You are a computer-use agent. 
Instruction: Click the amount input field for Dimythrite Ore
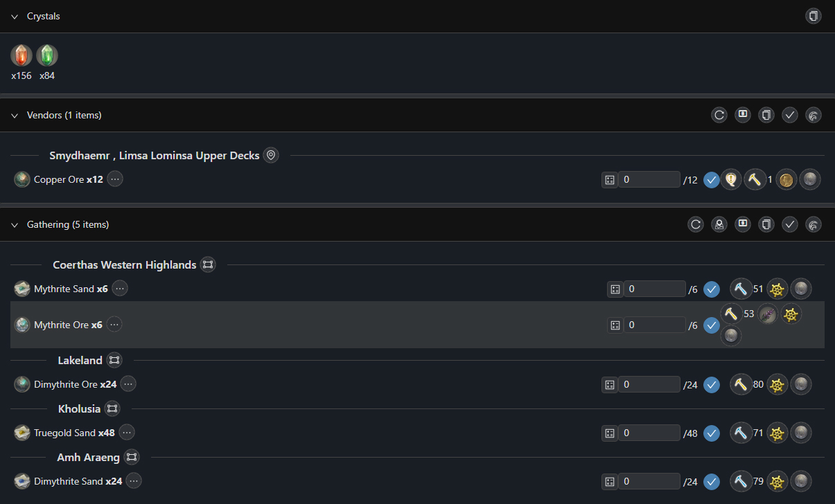651,384
